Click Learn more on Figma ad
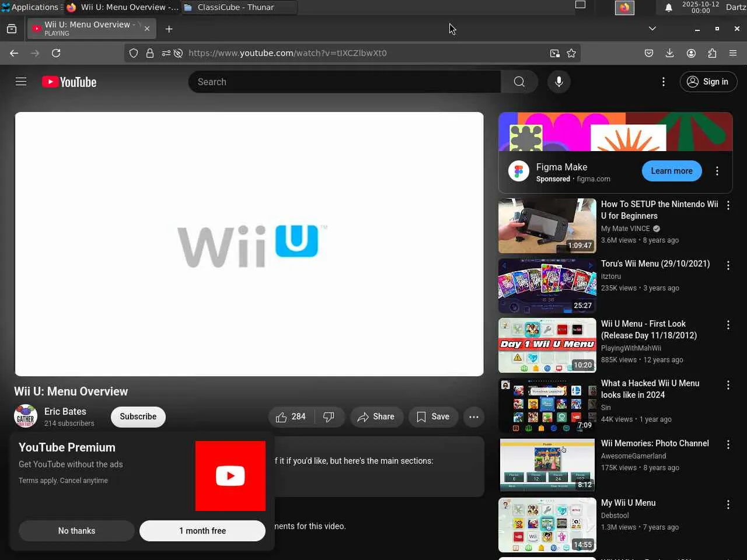 point(672,171)
